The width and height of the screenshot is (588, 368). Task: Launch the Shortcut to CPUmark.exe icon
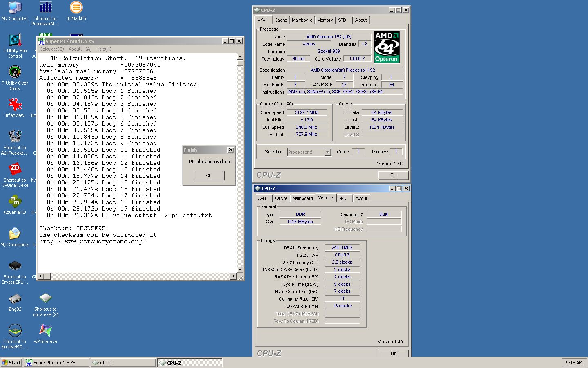click(15, 175)
